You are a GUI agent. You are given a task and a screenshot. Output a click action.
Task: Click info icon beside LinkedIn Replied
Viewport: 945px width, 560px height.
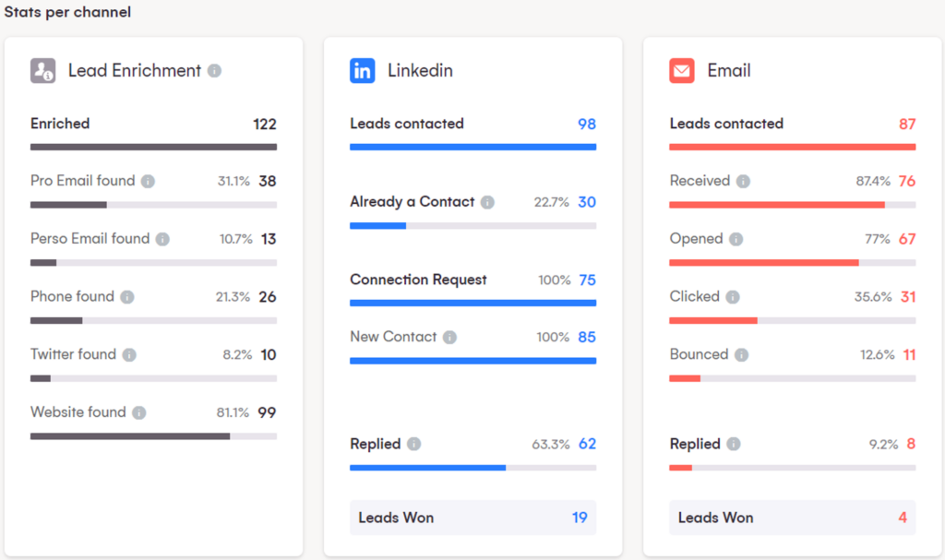(x=413, y=444)
